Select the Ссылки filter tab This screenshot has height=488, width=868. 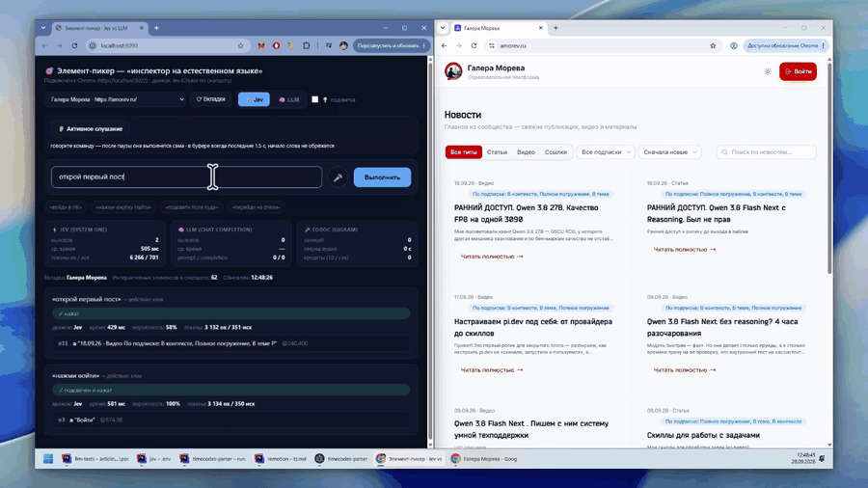556,152
